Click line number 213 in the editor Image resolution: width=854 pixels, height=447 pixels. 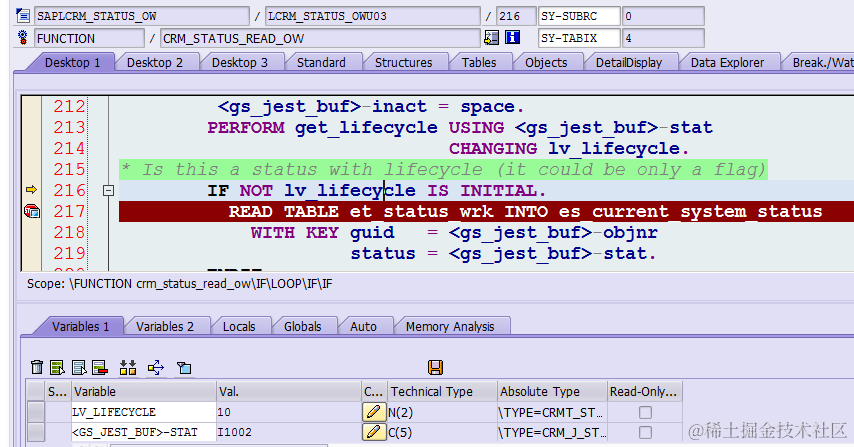coord(69,127)
